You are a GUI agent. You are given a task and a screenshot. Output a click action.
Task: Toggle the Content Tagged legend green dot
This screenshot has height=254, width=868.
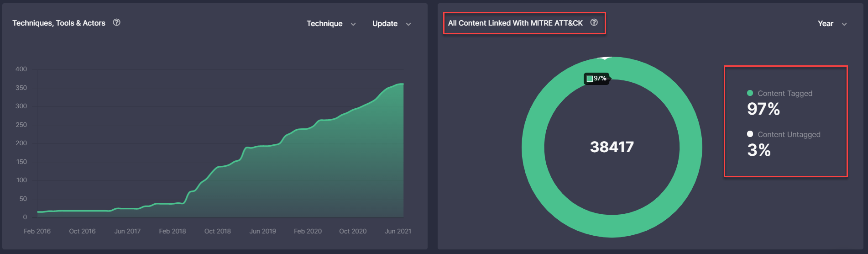750,93
